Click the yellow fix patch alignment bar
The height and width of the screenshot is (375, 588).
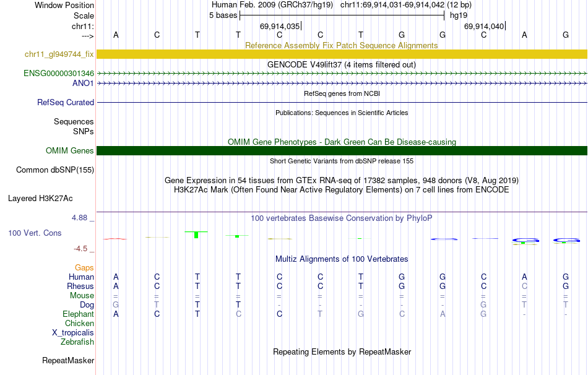tap(342, 54)
